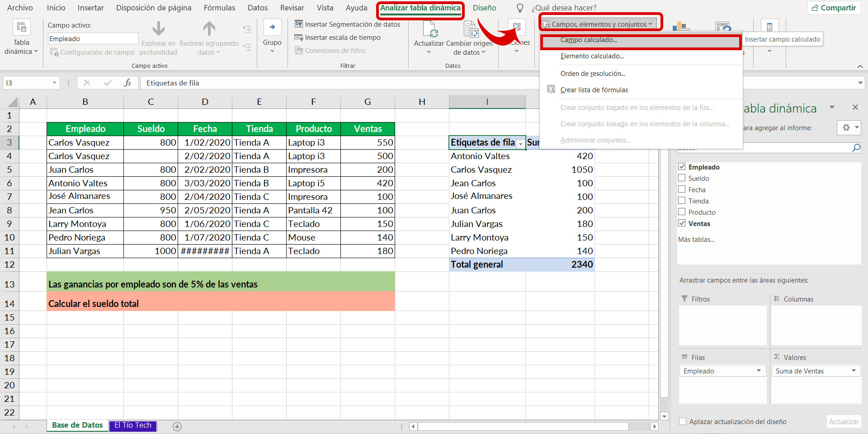868x434 pixels.
Task: Switch to the Diseño ribbon tab
Action: 484,8
